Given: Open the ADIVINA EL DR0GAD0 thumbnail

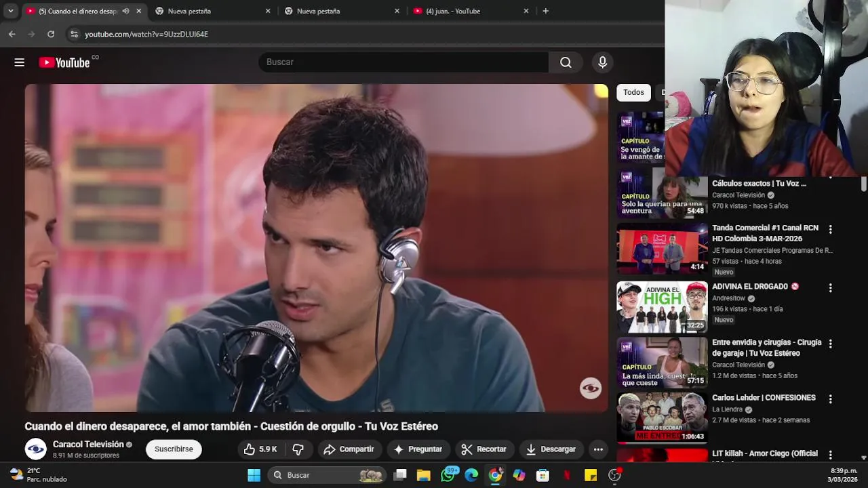Looking at the screenshot, I should [662, 306].
